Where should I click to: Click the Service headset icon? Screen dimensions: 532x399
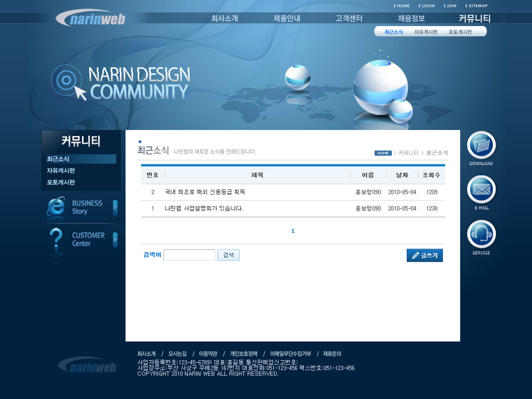[481, 234]
